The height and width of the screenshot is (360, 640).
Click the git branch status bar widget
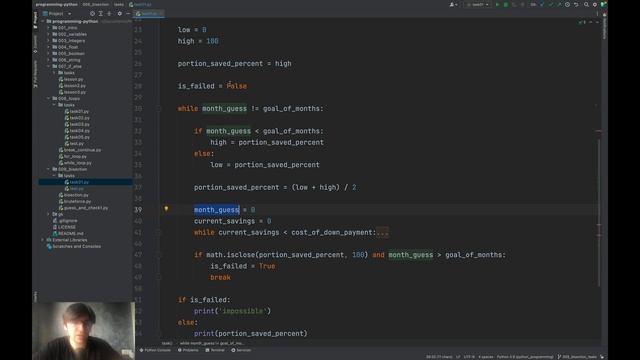(577, 357)
